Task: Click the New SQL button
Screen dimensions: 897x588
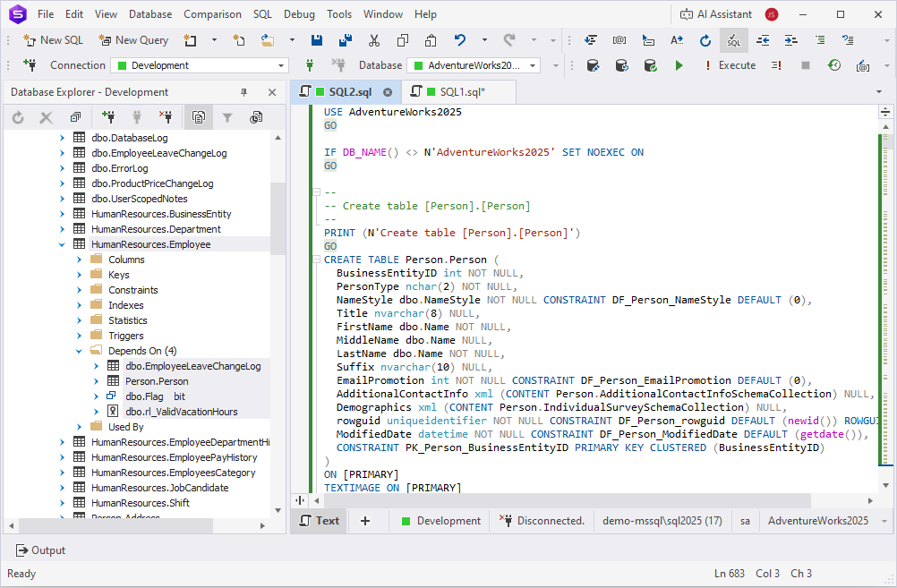Action: 53,40
